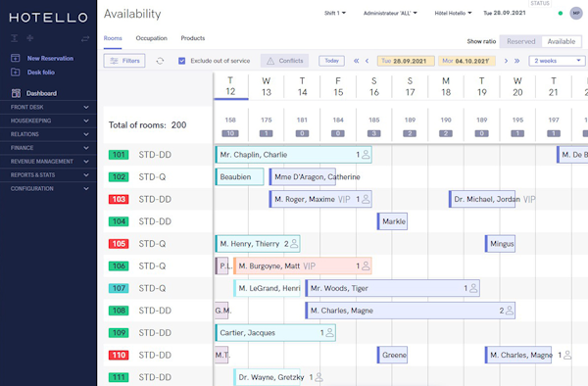Screen dimensions: 588x386
Task: Click the swap arrows icon under the Hotello logo
Action: [x=85, y=38]
